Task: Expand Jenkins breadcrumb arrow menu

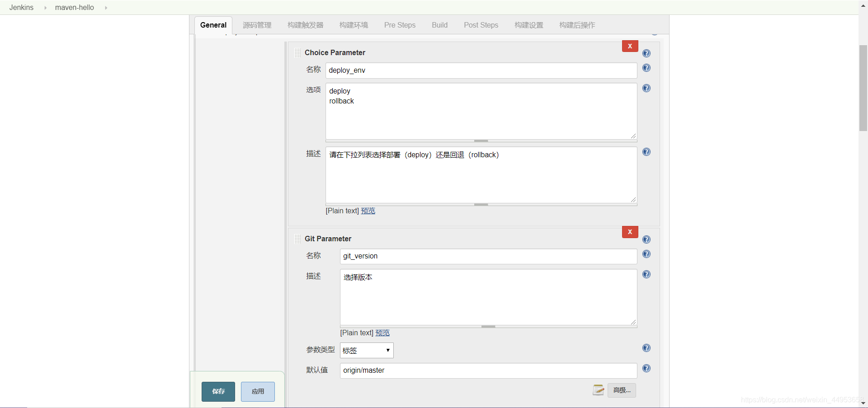Action: click(x=45, y=8)
